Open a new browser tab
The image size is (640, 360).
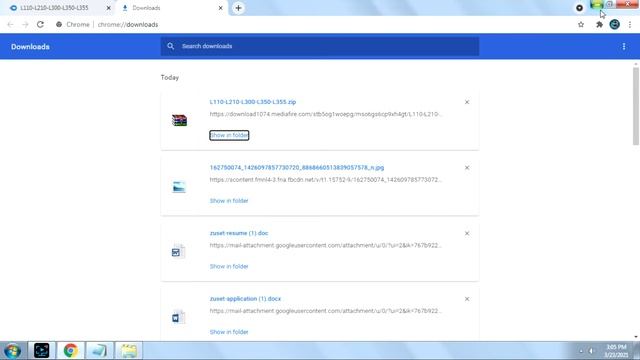point(238,8)
